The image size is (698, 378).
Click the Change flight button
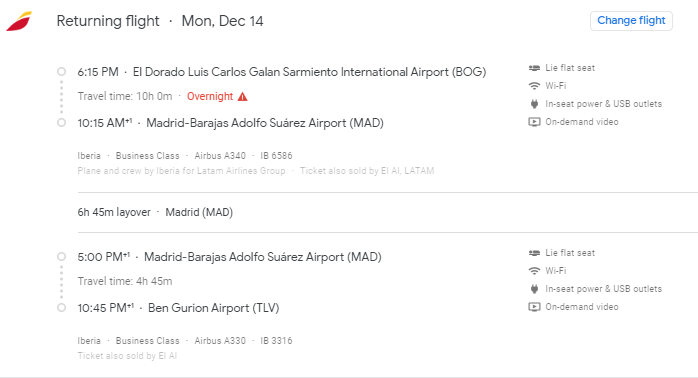tap(631, 21)
